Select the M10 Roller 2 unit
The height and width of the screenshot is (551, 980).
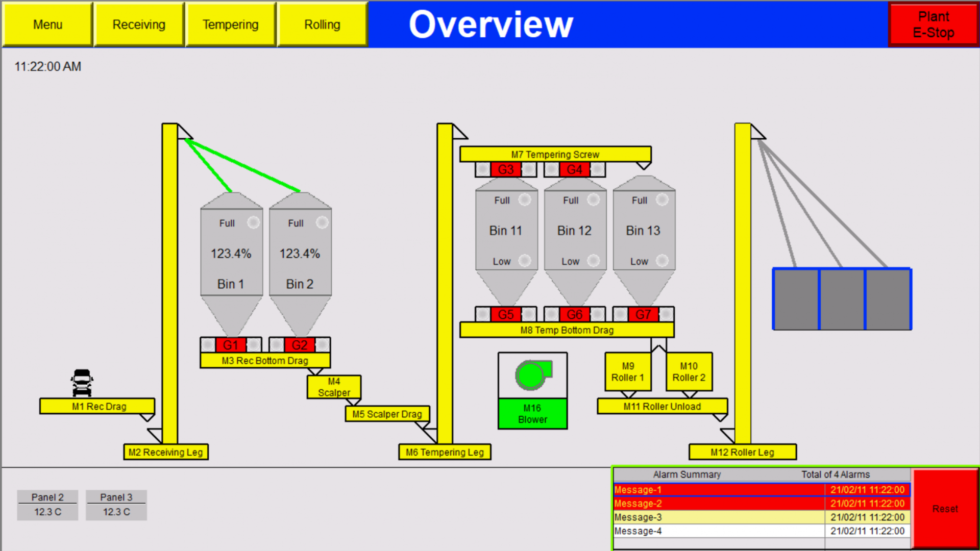click(689, 372)
